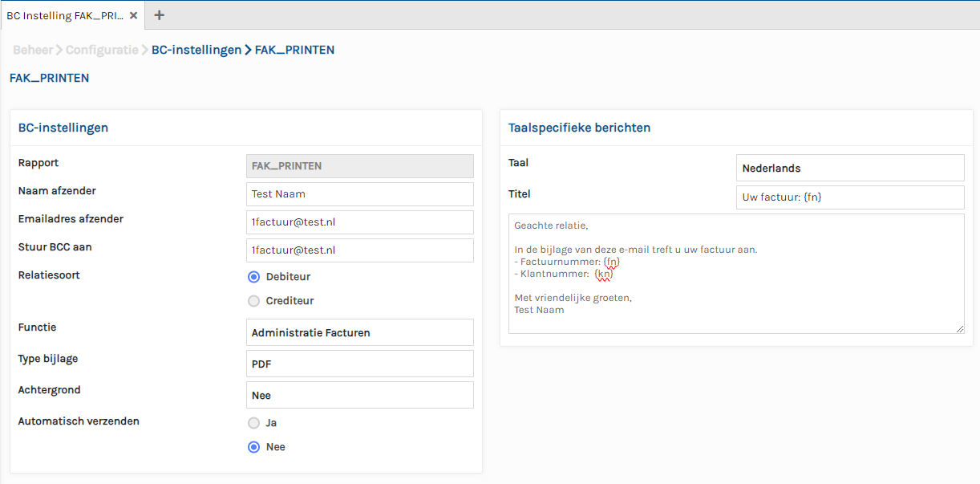Select Crediteur radio button

253,301
